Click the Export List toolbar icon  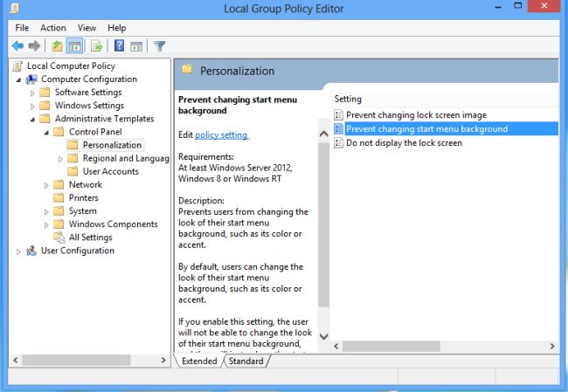pyautogui.click(x=97, y=46)
